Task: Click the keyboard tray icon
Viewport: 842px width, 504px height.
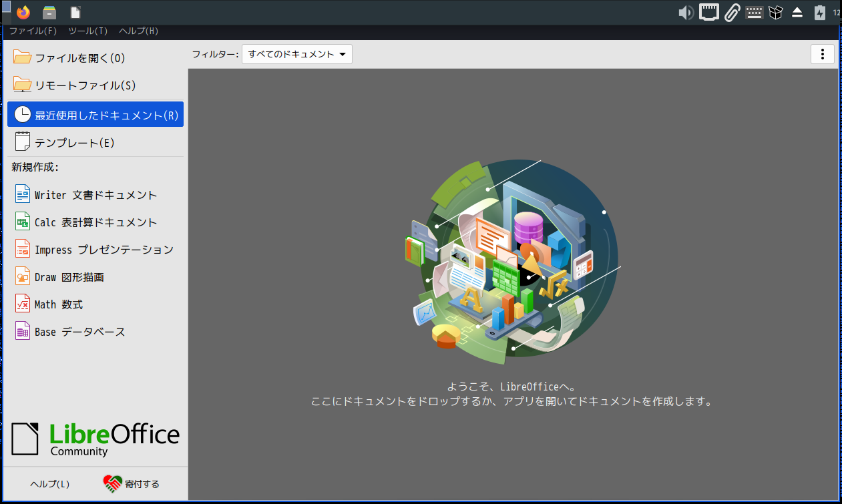Action: (755, 12)
